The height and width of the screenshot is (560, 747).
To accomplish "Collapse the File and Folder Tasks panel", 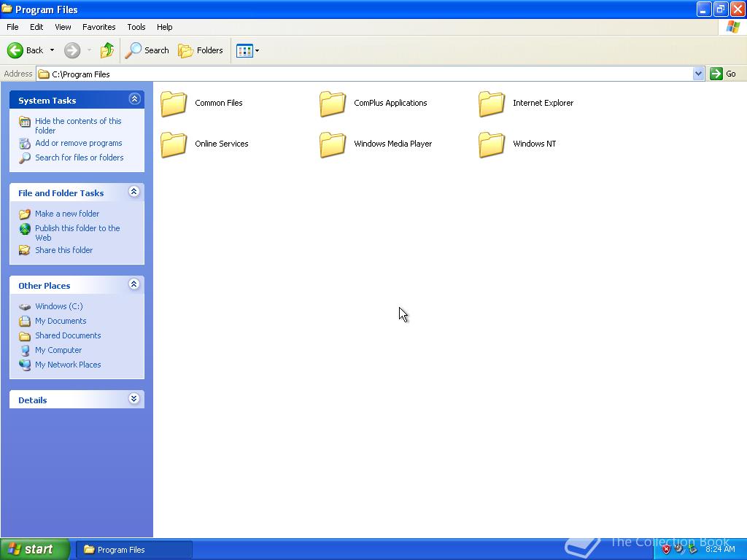I will [x=134, y=192].
